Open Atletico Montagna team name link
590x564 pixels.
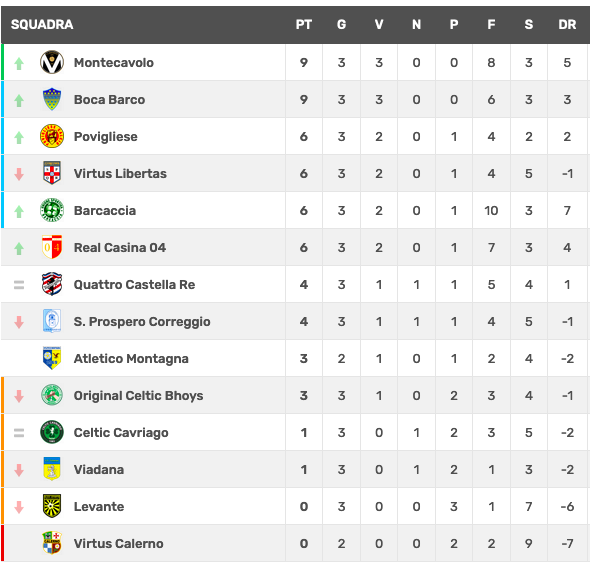click(x=131, y=359)
